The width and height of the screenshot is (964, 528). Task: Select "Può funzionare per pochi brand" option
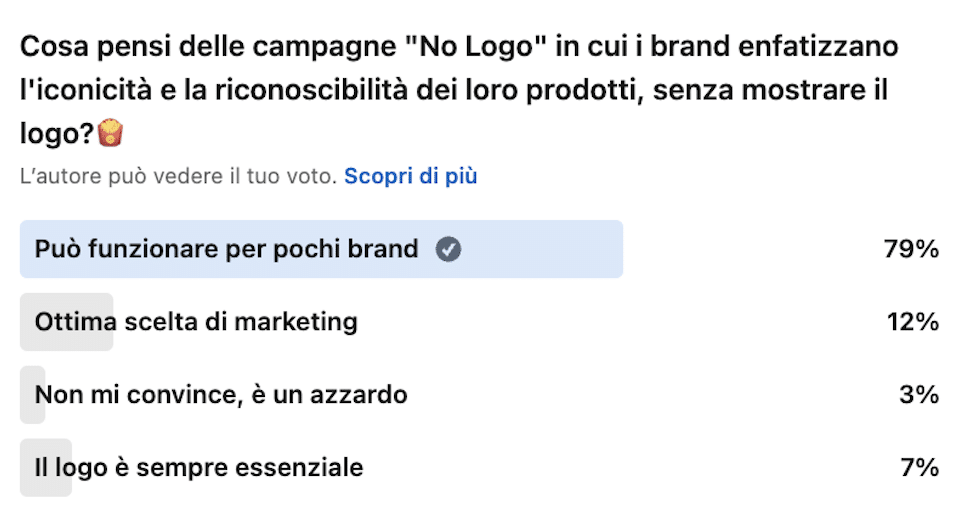point(226,250)
